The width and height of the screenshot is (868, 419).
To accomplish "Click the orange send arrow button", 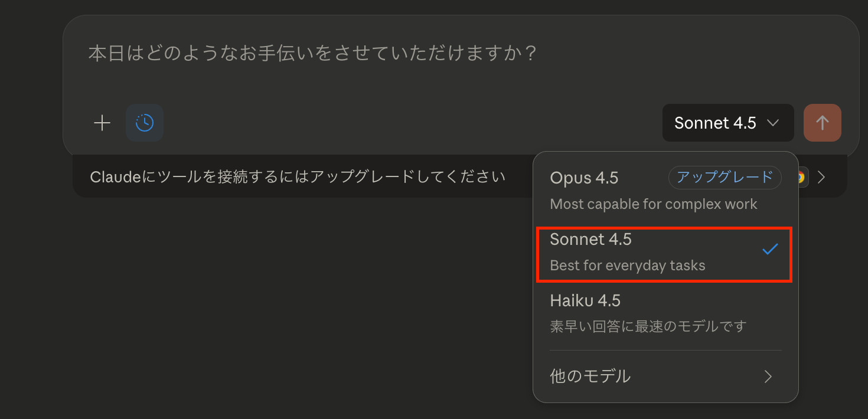I will pyautogui.click(x=823, y=123).
